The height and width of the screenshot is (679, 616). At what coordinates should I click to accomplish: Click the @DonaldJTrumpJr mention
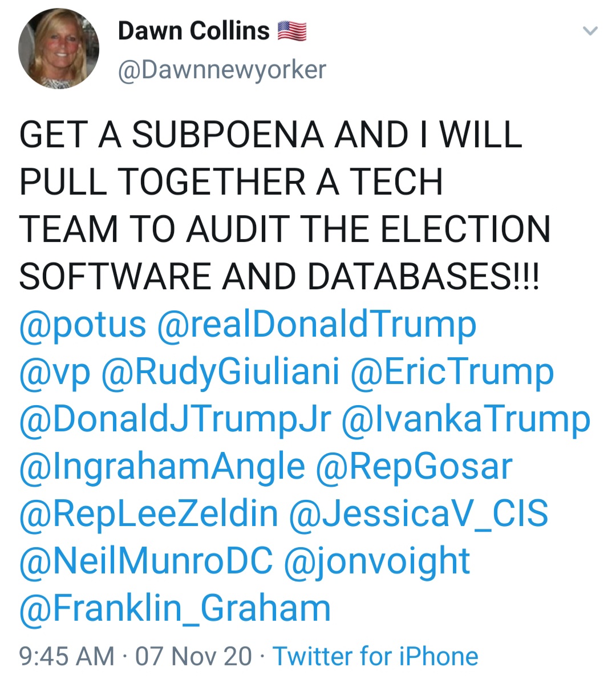coord(175,419)
